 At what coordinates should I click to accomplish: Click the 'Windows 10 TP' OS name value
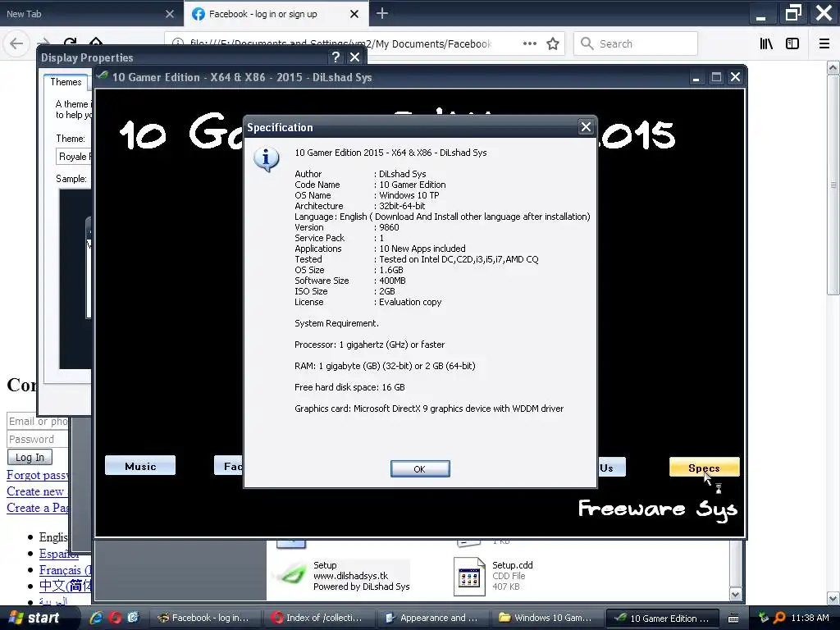(x=409, y=195)
